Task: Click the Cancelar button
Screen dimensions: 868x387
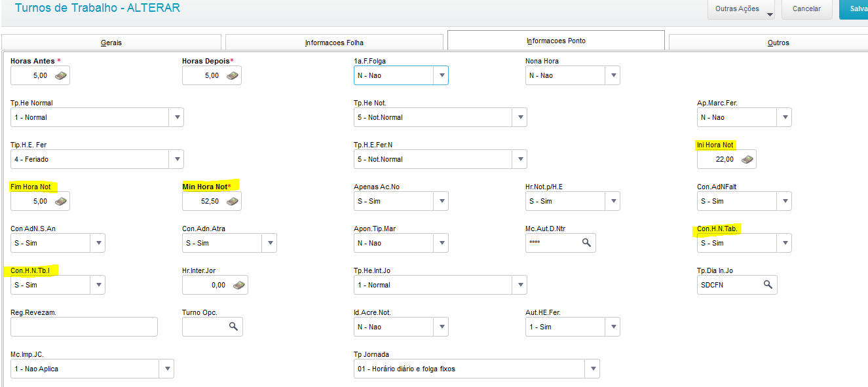Action: coord(806,9)
